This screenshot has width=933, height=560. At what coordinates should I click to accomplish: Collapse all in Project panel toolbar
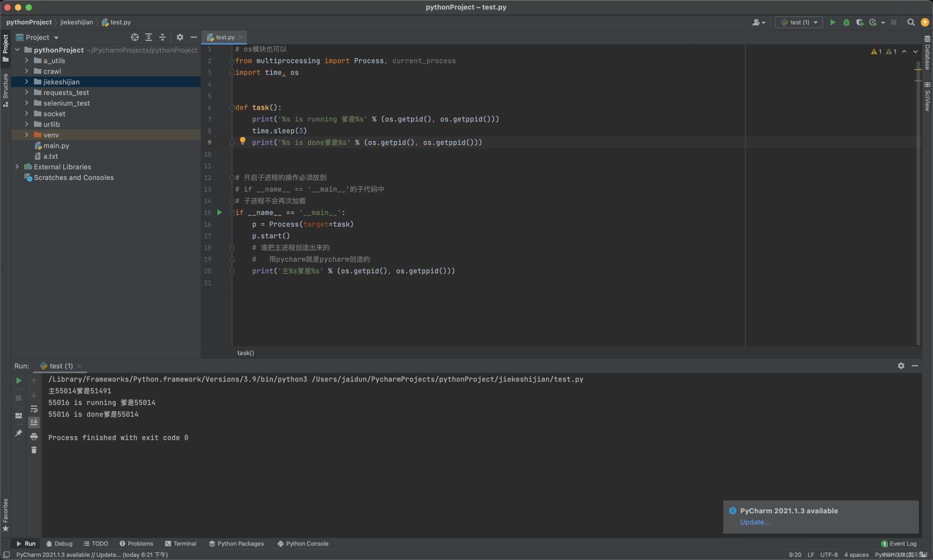coord(162,37)
